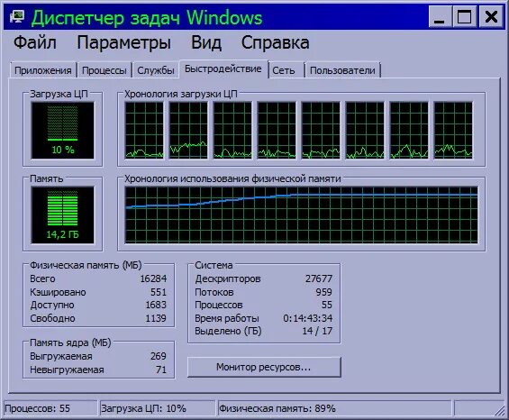Click the second CPU core history graph
This screenshot has width=509, height=420.
coord(188,131)
